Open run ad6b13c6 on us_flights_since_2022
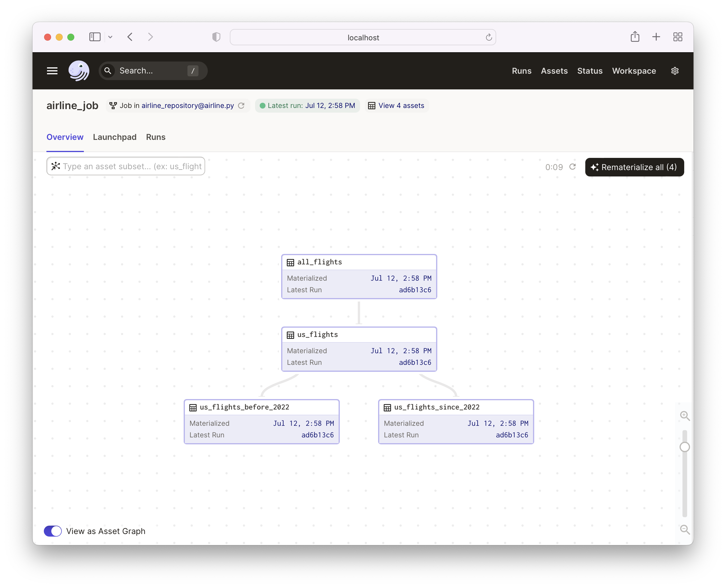The width and height of the screenshot is (726, 588). [x=512, y=435]
